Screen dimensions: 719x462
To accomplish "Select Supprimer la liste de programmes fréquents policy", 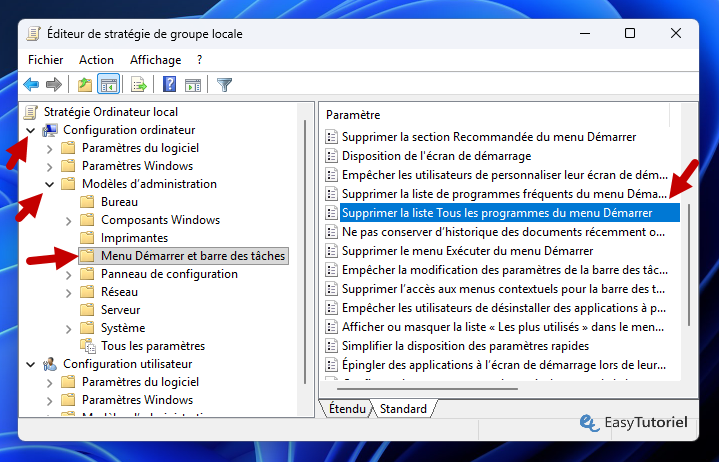I will point(504,194).
